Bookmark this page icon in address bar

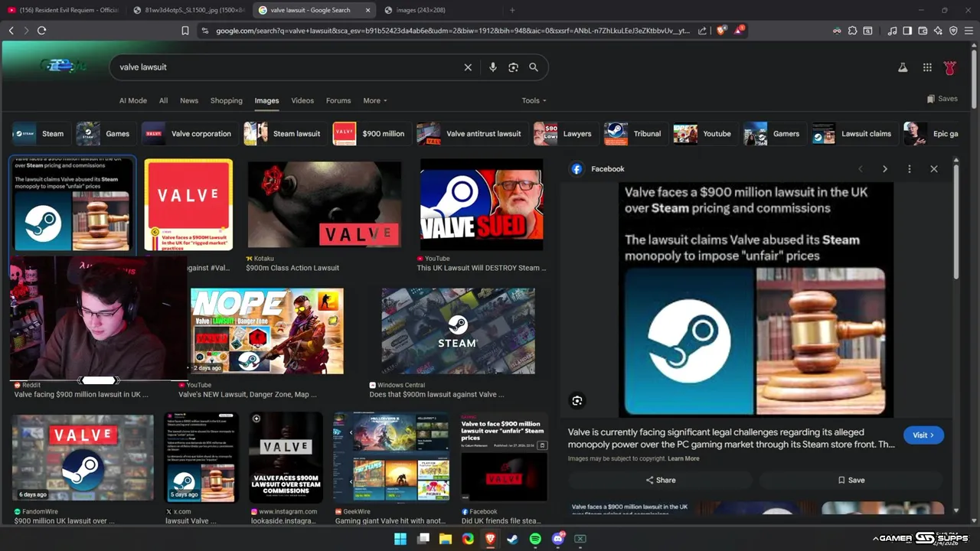coord(185,31)
